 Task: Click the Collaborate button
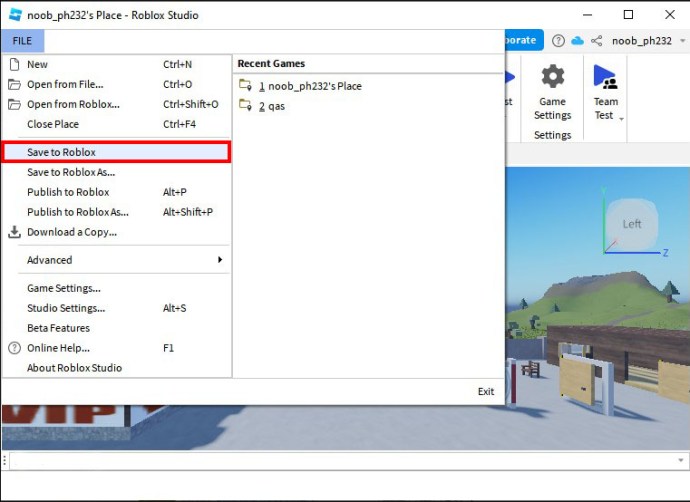[x=524, y=40]
